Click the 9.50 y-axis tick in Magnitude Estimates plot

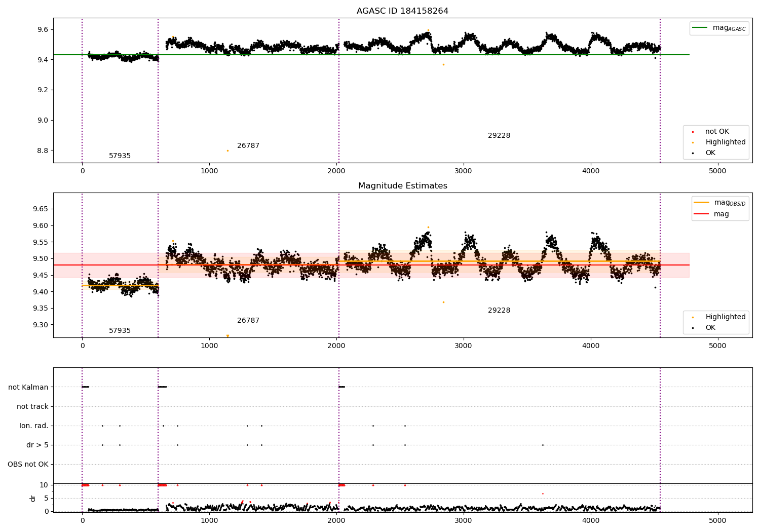(x=41, y=259)
